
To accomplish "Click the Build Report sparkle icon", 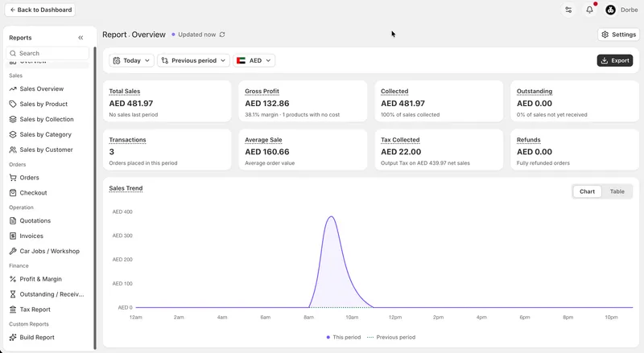I will 13,338.
